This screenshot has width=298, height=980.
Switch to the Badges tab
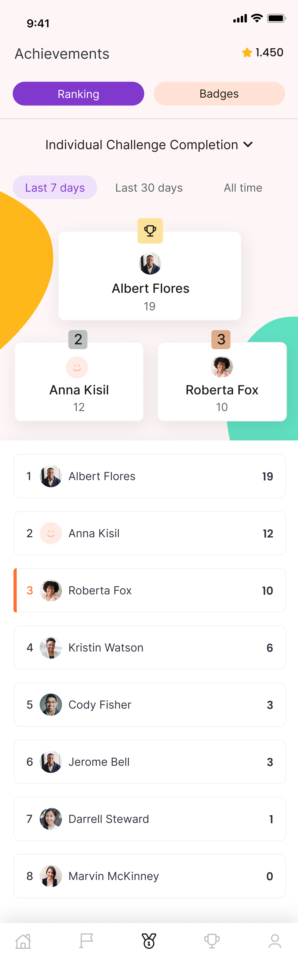[x=219, y=93]
